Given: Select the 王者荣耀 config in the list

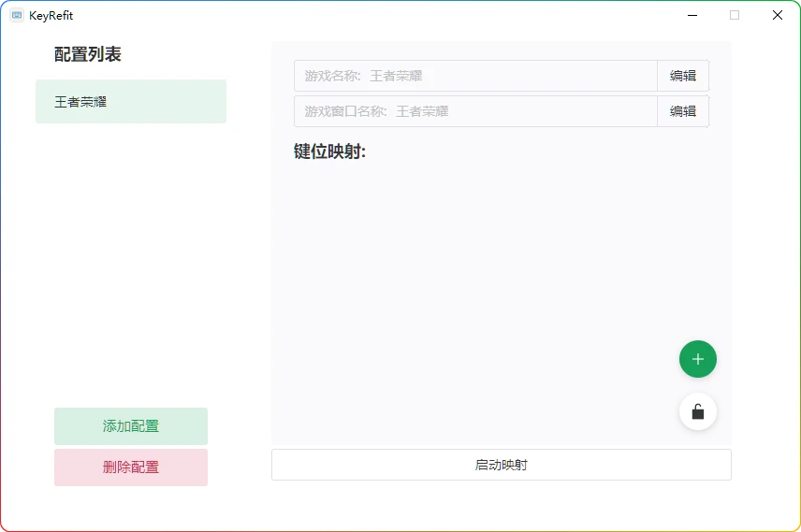Looking at the screenshot, I should coord(131,102).
